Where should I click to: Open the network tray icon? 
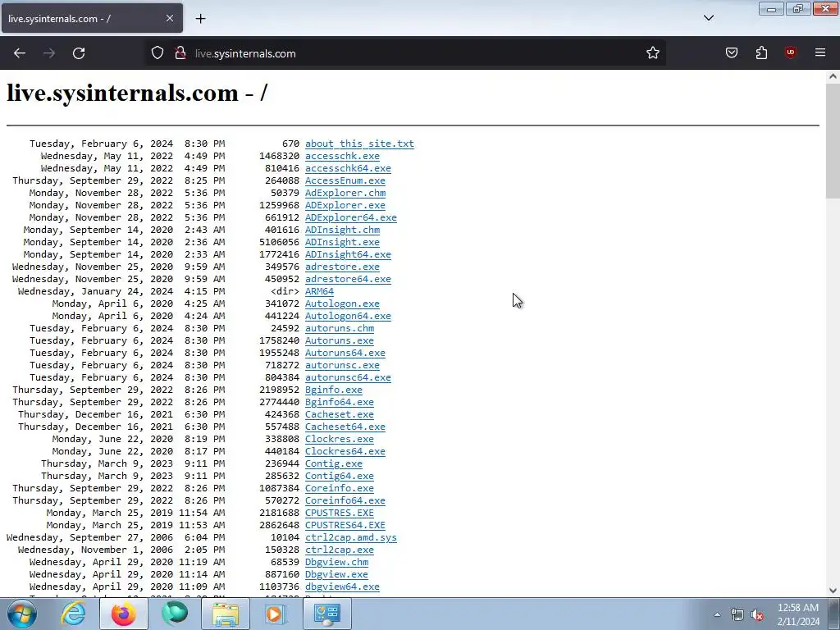tap(737, 615)
